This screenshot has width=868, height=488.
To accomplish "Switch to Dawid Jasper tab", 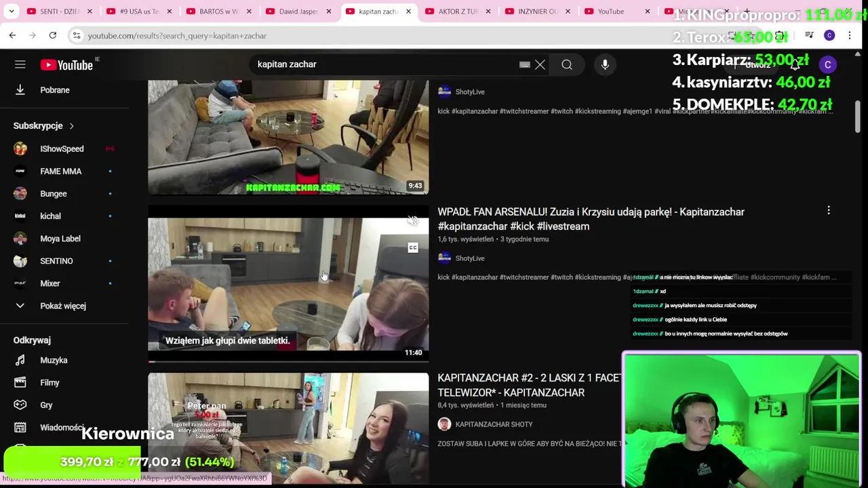I will pos(298,12).
